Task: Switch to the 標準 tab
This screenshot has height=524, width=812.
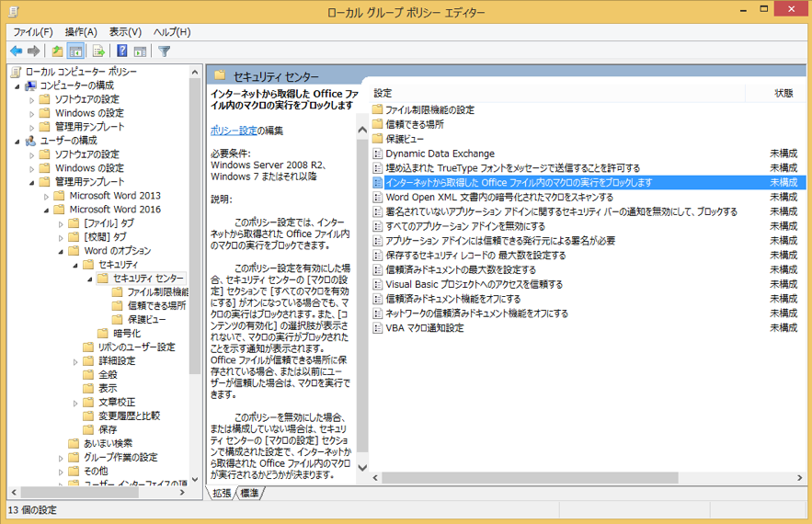Action: [249, 494]
